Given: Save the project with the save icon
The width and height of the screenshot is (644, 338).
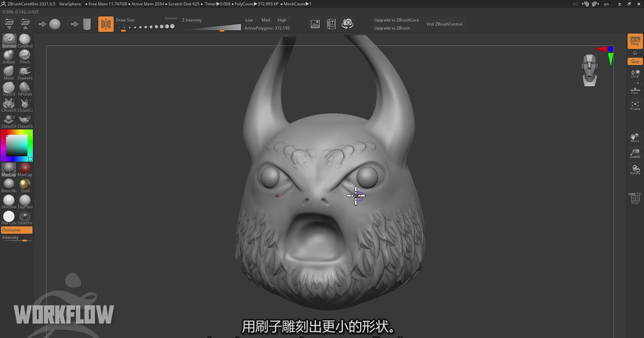Looking at the screenshot, I should (26, 24).
